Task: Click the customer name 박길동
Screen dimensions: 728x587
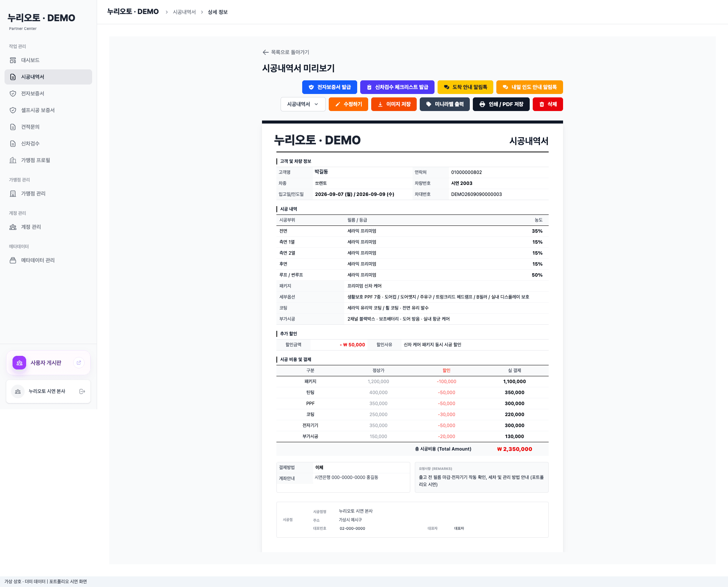Action: tap(321, 172)
